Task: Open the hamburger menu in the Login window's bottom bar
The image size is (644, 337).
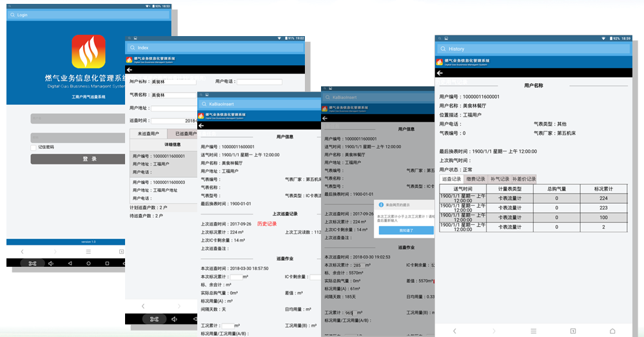Action: (88, 251)
